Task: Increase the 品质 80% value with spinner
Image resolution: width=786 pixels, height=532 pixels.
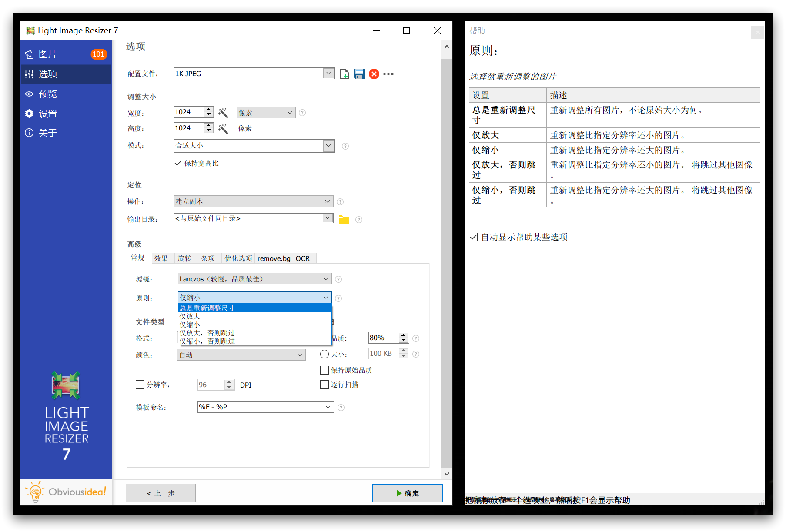Action: pos(404,335)
